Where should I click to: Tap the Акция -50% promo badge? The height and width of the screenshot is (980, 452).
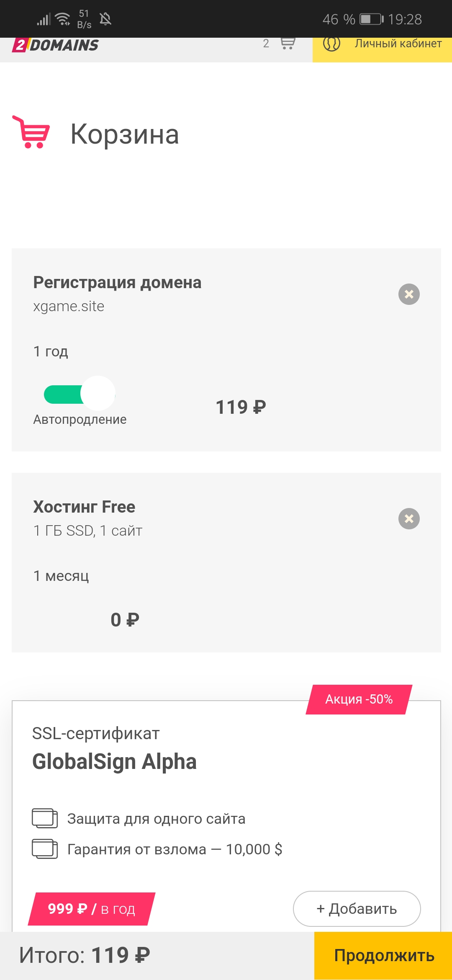pos(359,699)
